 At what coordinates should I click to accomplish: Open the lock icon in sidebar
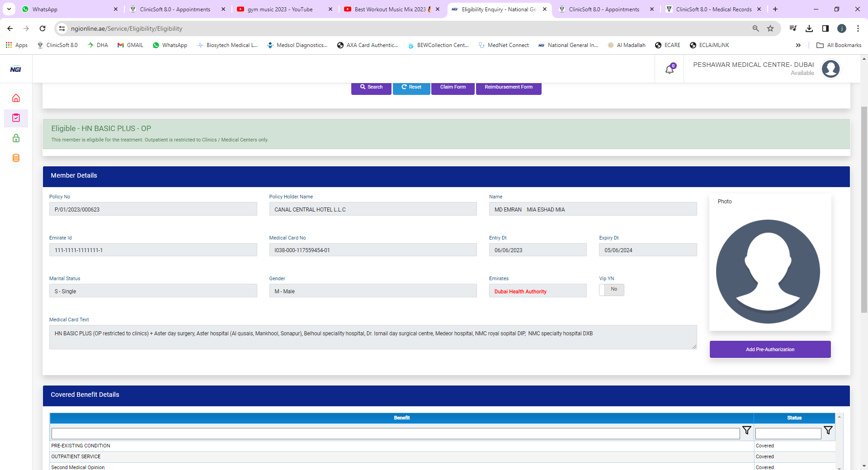16,138
